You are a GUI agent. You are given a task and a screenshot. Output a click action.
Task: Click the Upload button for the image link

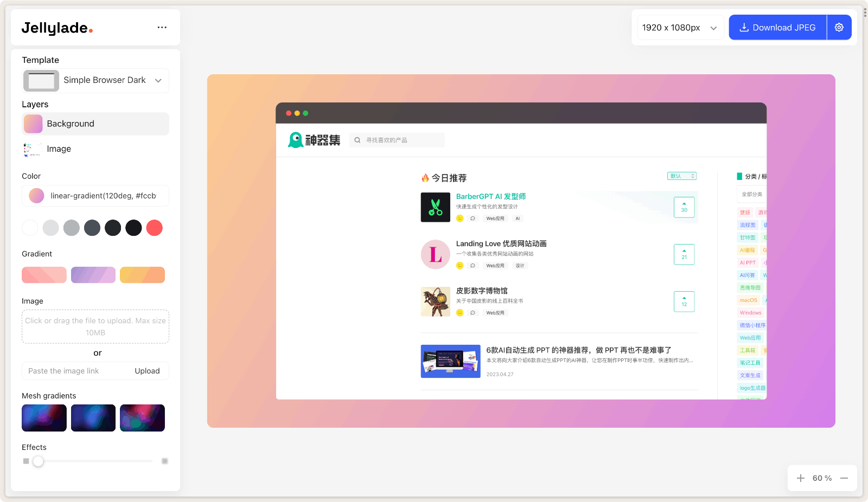click(147, 371)
